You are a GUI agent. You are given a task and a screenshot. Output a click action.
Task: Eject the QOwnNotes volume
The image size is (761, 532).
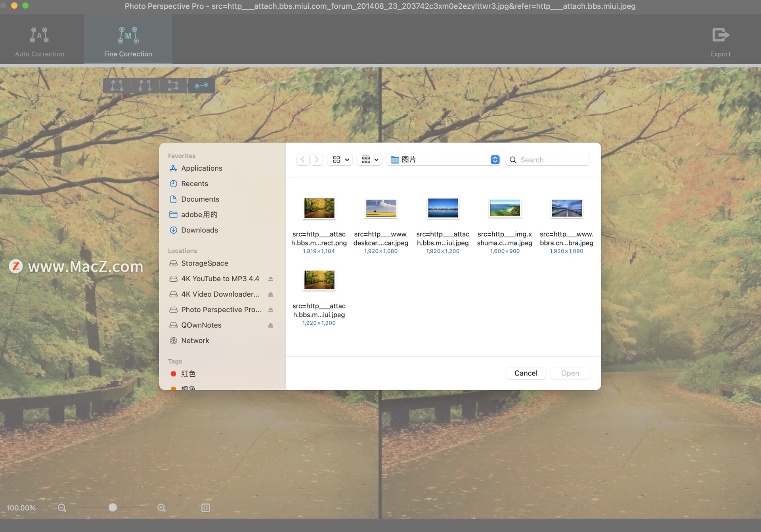[x=271, y=325]
